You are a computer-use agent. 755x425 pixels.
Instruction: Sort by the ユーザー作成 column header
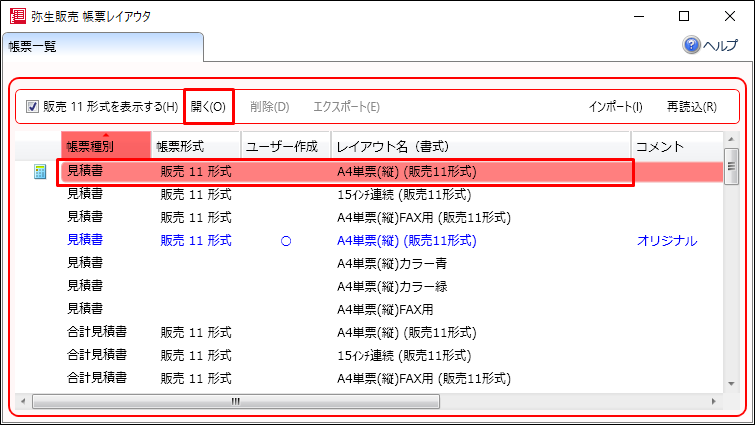(x=286, y=146)
